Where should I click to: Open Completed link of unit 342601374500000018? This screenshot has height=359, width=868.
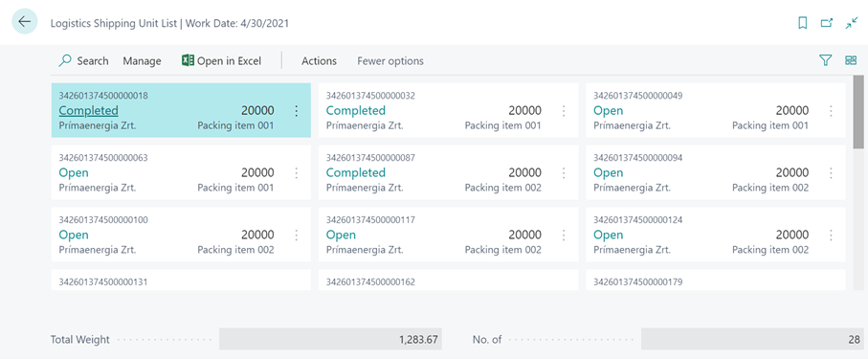(x=89, y=110)
